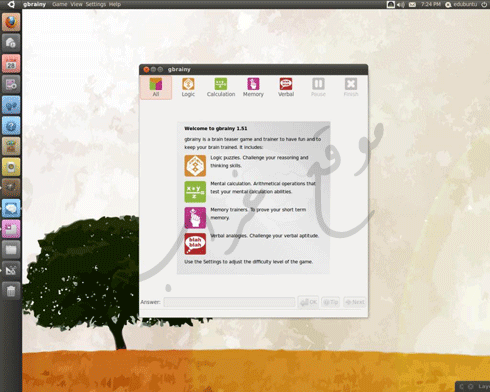490x392 pixels.
Task: Start Logic puzzles from the toolbar
Action: [188, 87]
